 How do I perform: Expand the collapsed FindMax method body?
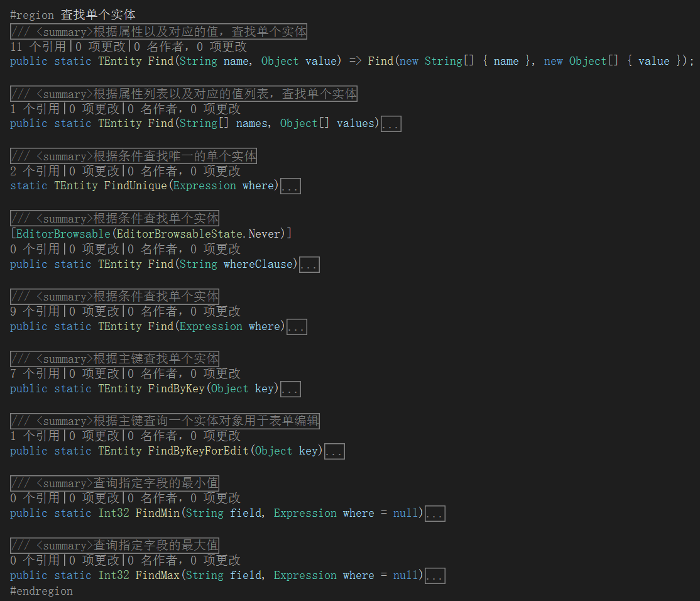pyautogui.click(x=435, y=576)
